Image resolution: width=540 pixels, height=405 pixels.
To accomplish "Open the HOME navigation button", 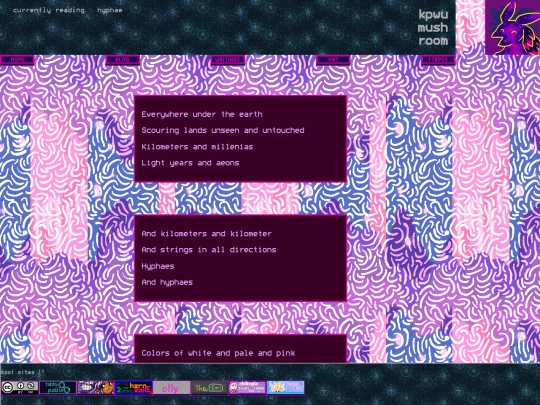I will [18, 60].
